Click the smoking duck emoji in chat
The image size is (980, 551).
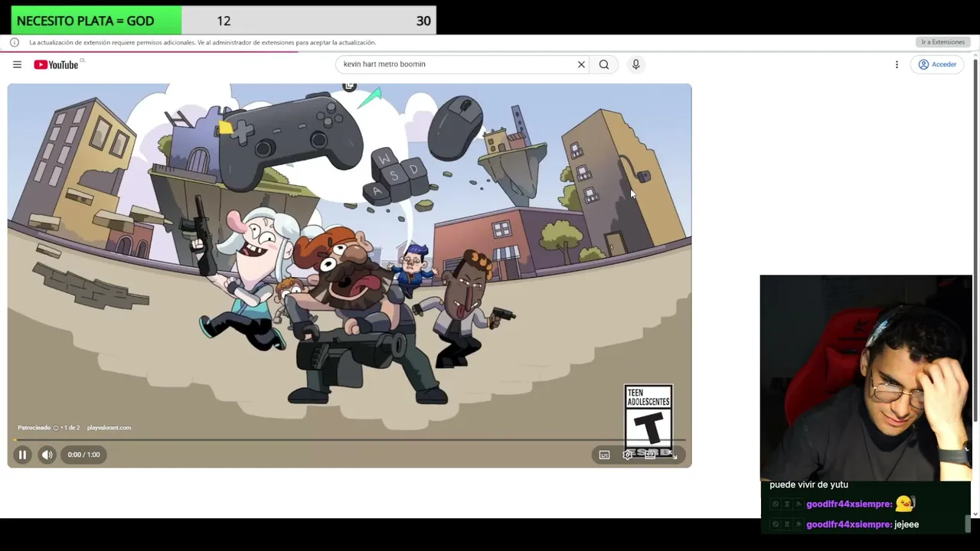(x=905, y=503)
